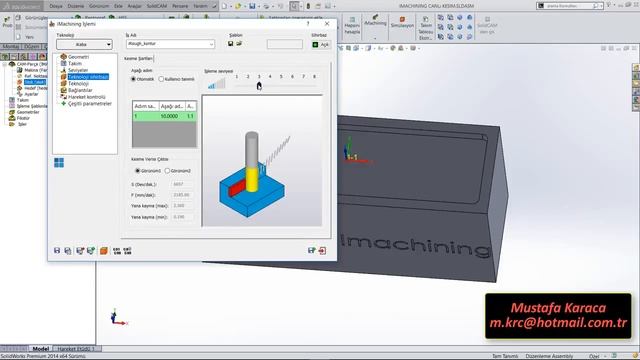Click the Simülasyon ribbon button
This screenshot has height=360, width=640.
click(x=402, y=22)
